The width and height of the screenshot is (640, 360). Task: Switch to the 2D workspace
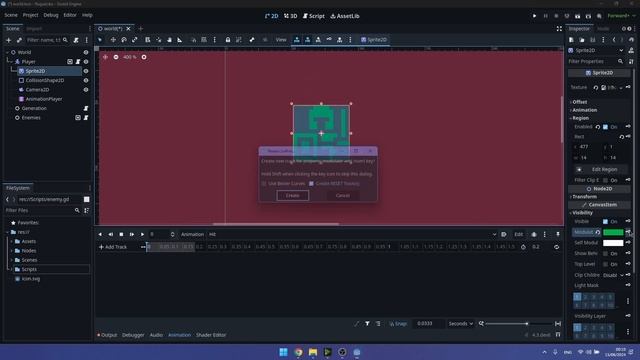271,16
